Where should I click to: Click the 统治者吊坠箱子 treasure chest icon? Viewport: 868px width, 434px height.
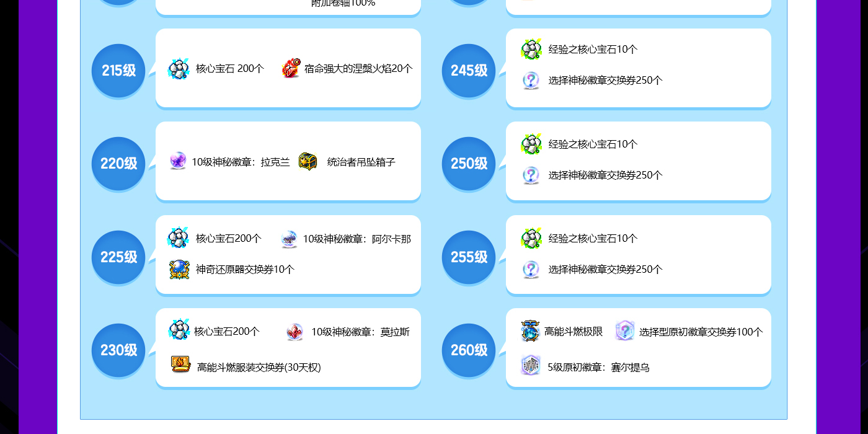coord(308,161)
